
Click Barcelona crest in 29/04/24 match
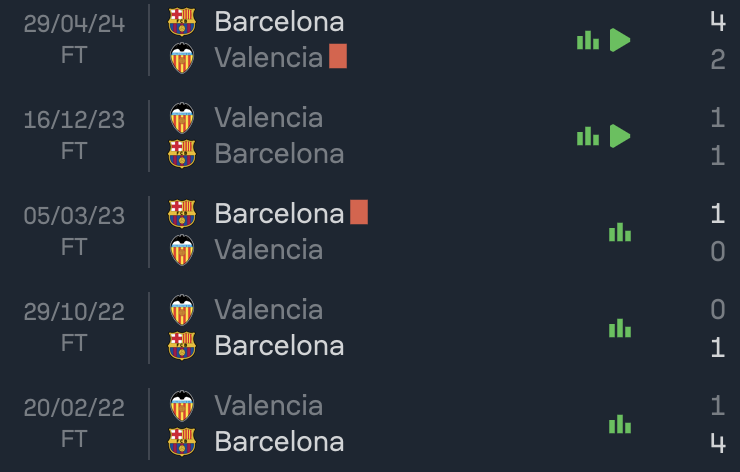182,22
